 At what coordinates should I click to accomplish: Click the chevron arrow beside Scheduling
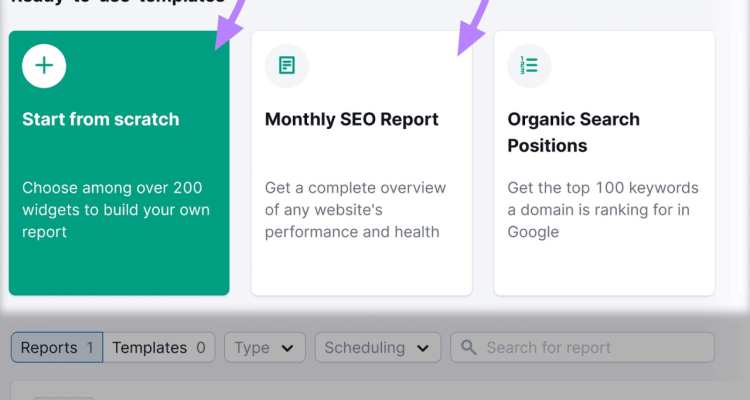coord(422,348)
